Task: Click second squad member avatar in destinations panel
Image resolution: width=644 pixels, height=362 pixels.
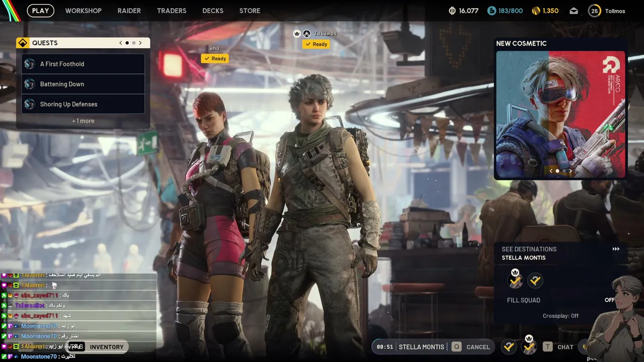Action: click(535, 281)
